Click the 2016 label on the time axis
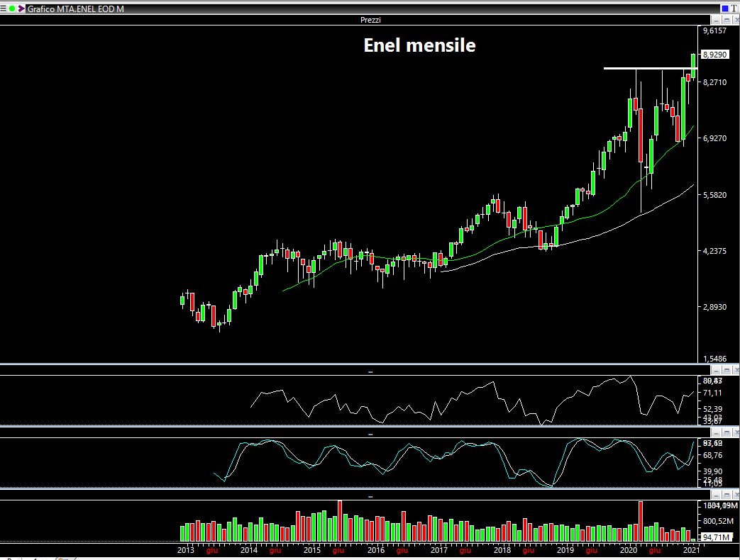740x560 pixels. tap(375, 550)
